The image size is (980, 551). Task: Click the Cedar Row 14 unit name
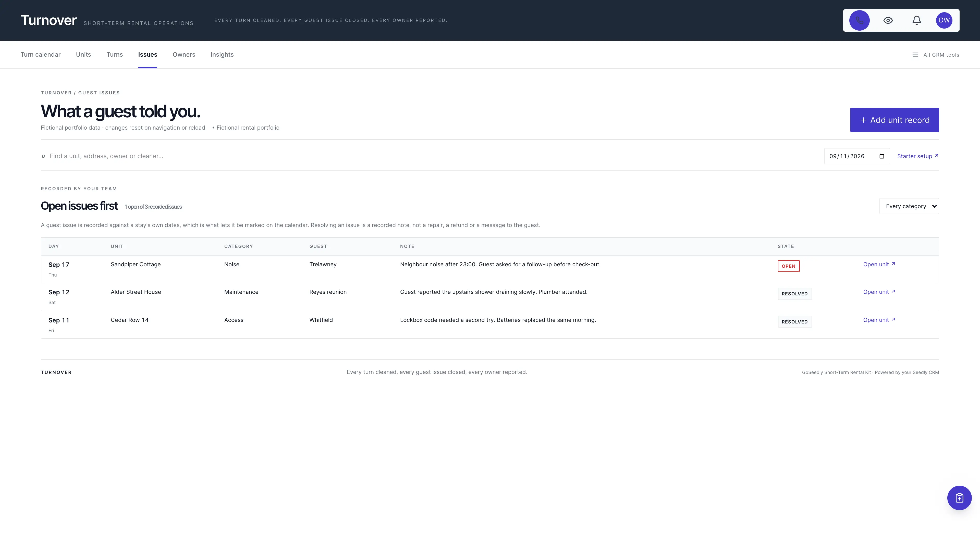(x=129, y=320)
